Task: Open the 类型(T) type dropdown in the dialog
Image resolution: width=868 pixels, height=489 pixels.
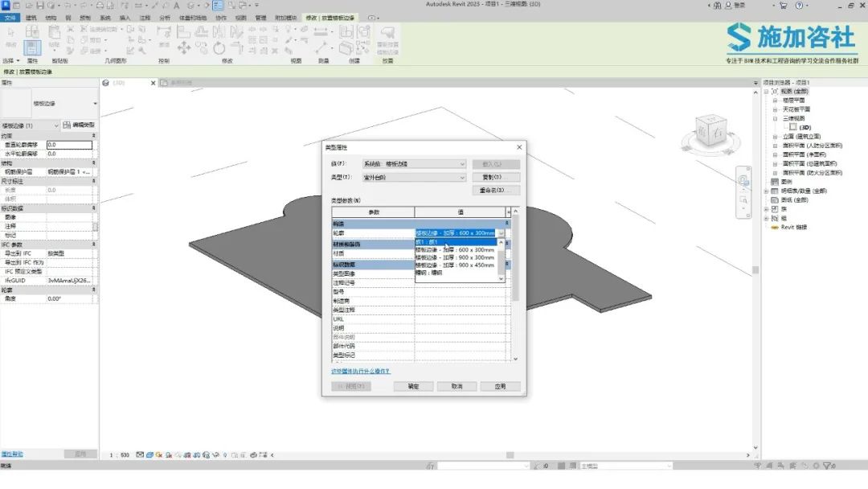Action: (414, 177)
